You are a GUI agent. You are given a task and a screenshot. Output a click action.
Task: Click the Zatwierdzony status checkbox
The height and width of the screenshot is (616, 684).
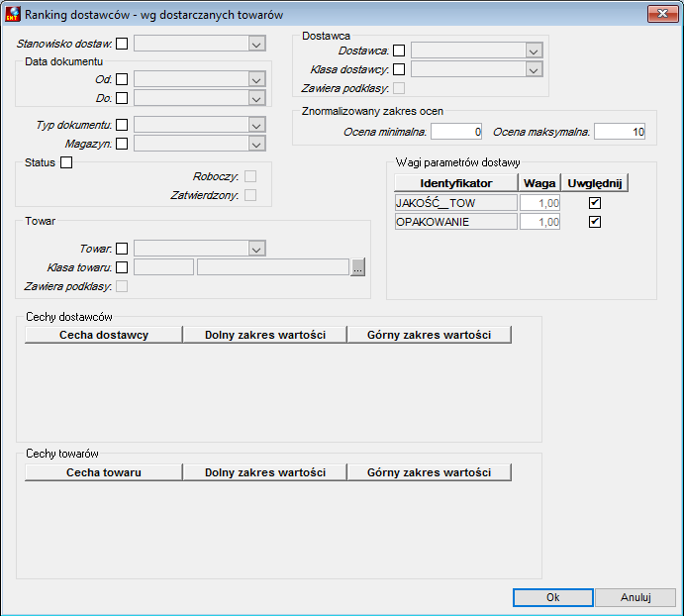pos(250,195)
